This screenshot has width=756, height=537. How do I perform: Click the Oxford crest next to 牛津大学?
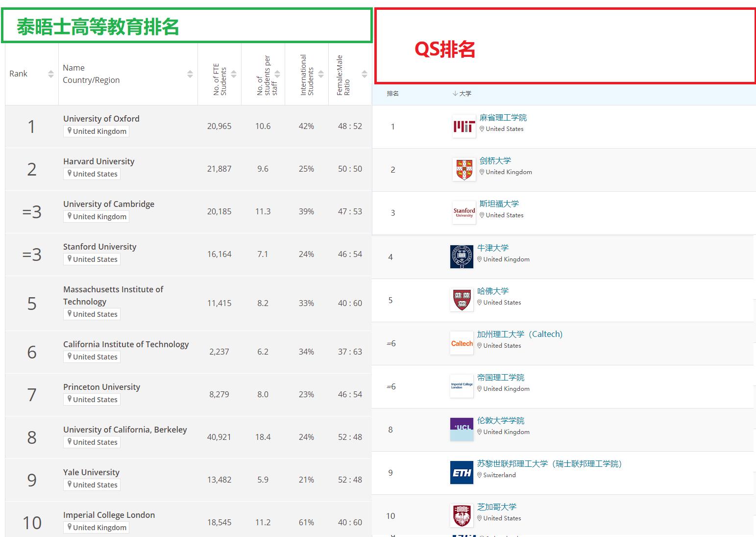(x=461, y=256)
